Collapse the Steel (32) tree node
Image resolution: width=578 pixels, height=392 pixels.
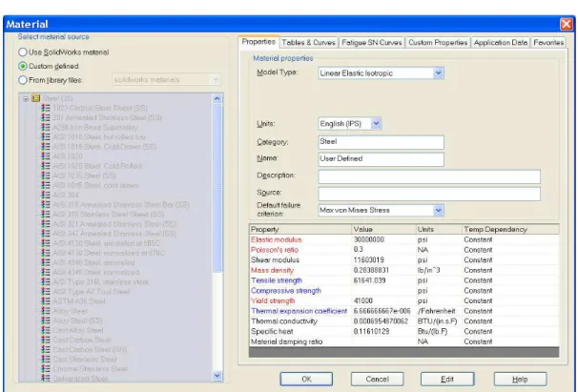[x=26, y=98]
